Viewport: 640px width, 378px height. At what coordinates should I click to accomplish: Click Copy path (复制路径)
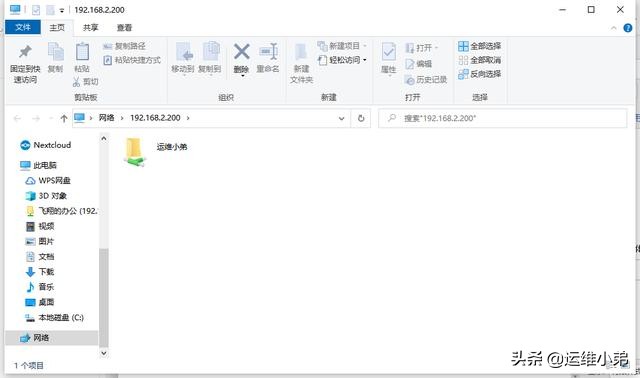click(x=124, y=46)
